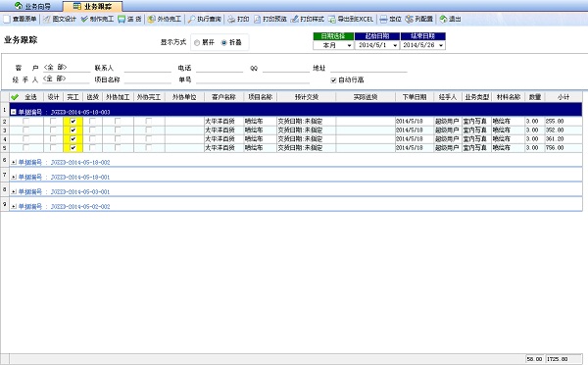Screen dimensions: 588x365
Task: Click the 2014/5/18 date in 361.20 row
Action: point(415,139)
